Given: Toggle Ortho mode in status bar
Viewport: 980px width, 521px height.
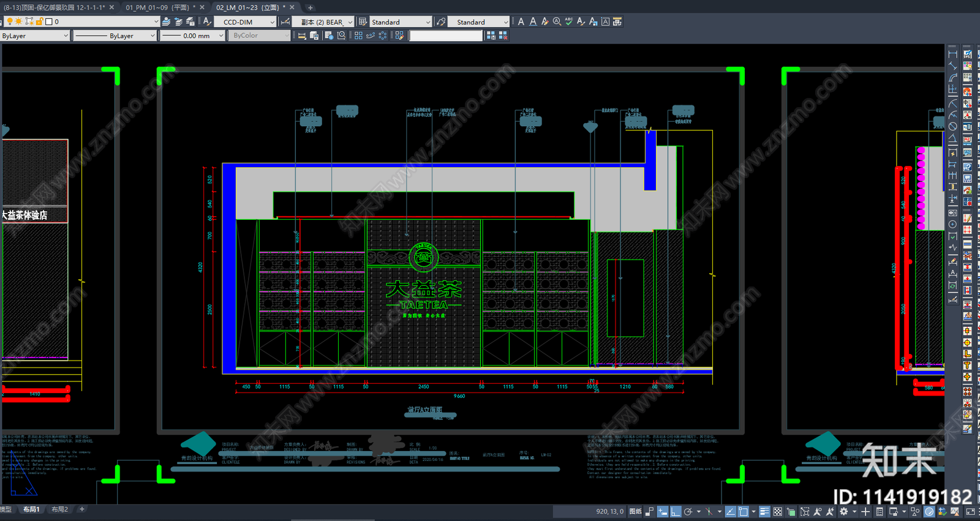Looking at the screenshot, I should pyautogui.click(x=675, y=511).
